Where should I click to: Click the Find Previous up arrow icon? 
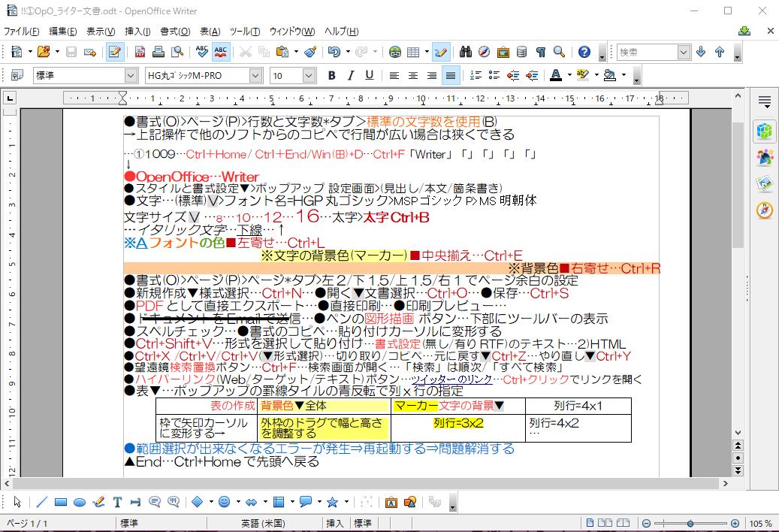[720, 52]
